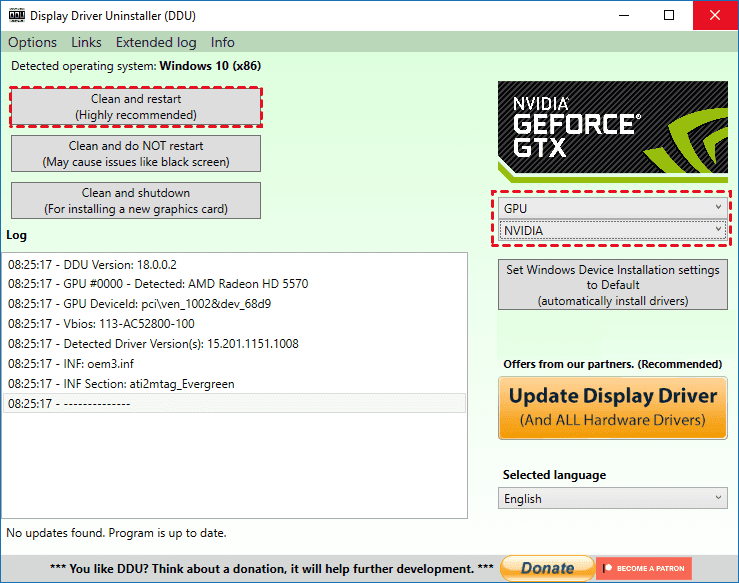Set Windows Device Installation settings to Default
The width and height of the screenshot is (739, 583).
click(613, 285)
